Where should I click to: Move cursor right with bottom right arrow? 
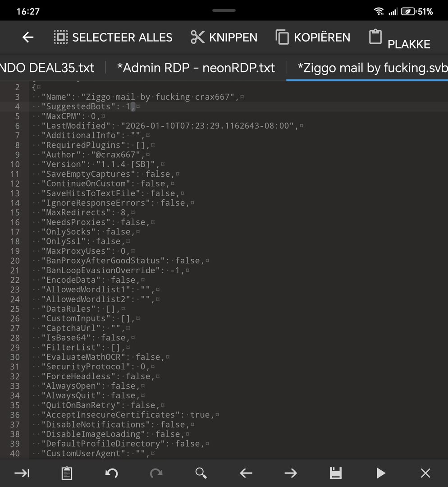[x=291, y=473]
